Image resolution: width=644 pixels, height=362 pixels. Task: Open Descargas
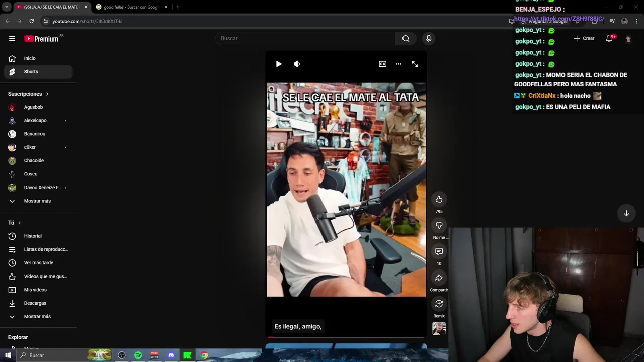38,303
